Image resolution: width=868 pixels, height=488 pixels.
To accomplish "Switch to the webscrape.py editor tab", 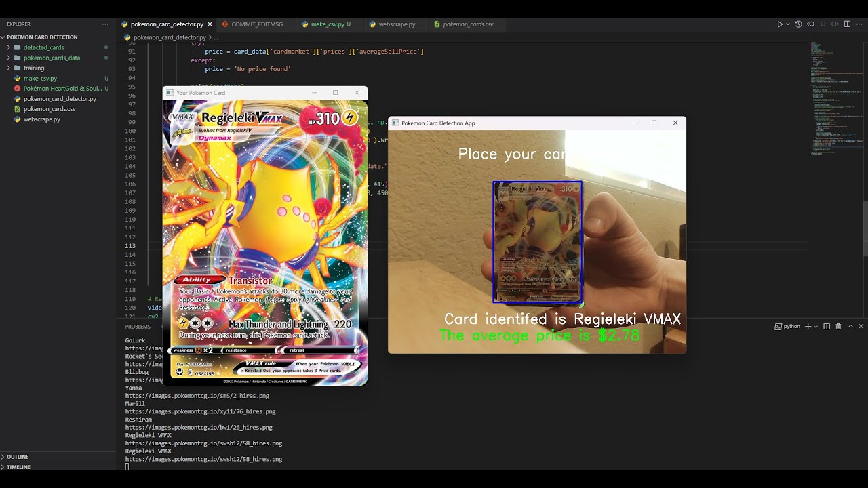I will [x=397, y=24].
